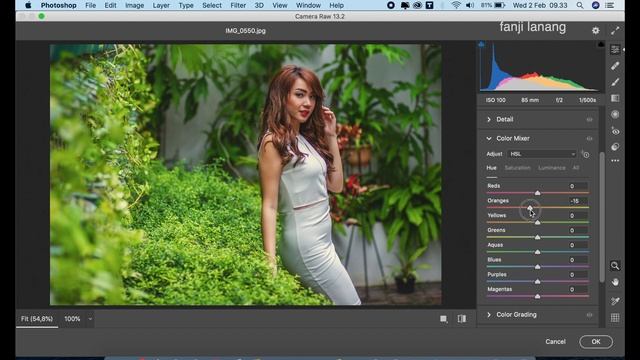Select the Graduated Filter tool
The height and width of the screenshot is (360, 640).
[615, 98]
